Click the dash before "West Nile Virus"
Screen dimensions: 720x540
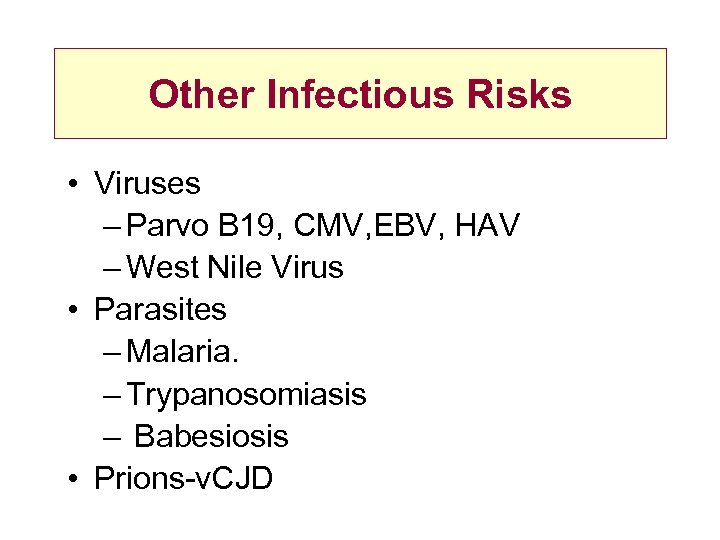[113, 269]
